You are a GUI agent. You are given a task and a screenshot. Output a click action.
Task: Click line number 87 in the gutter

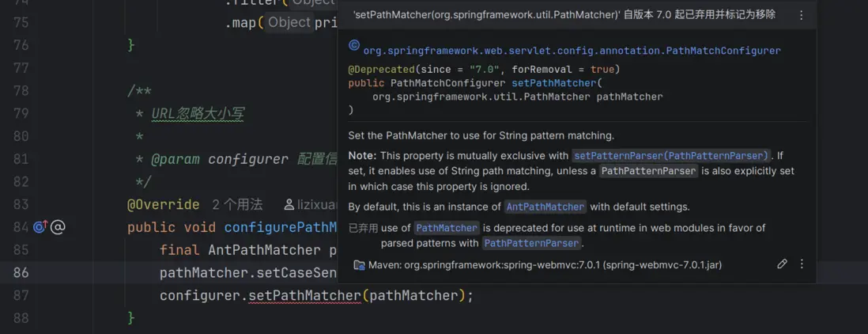21,296
